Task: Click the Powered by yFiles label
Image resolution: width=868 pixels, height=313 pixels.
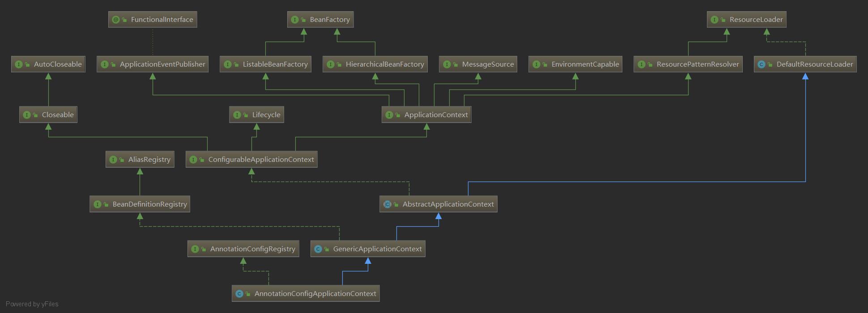Action: point(32,304)
